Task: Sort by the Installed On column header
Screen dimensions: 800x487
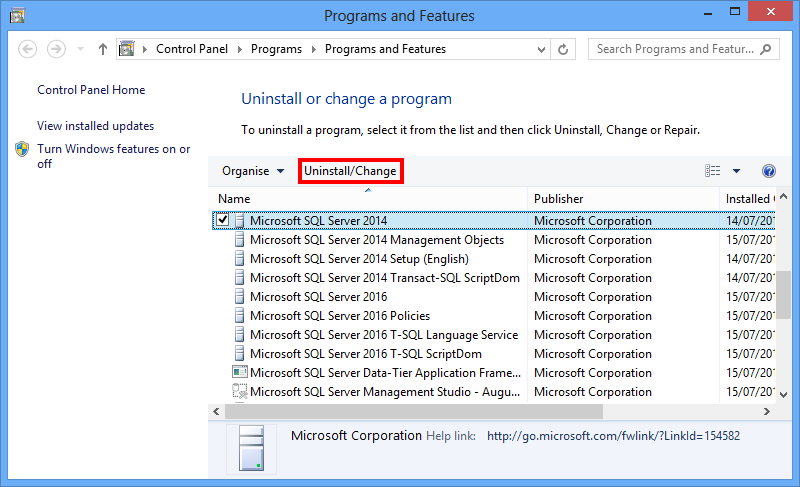Action: click(x=748, y=199)
